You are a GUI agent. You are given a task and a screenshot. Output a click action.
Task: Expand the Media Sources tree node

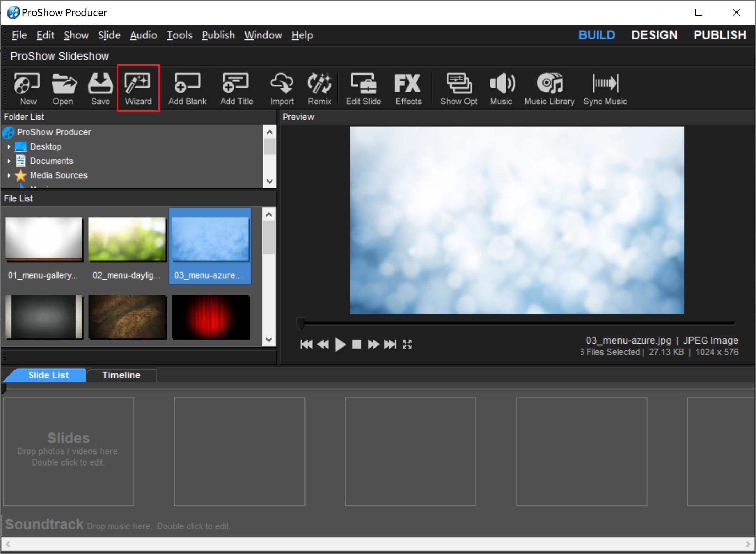[9, 175]
